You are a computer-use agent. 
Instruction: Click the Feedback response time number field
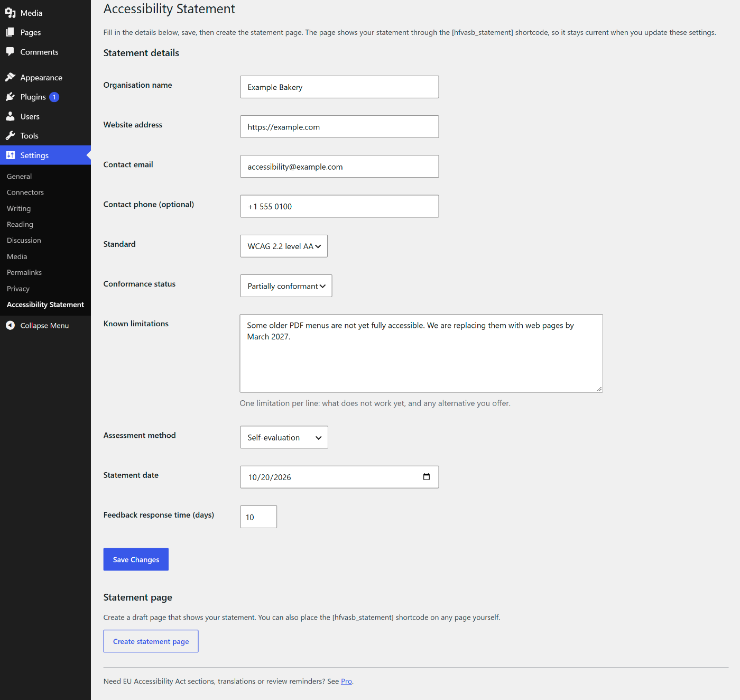258,517
